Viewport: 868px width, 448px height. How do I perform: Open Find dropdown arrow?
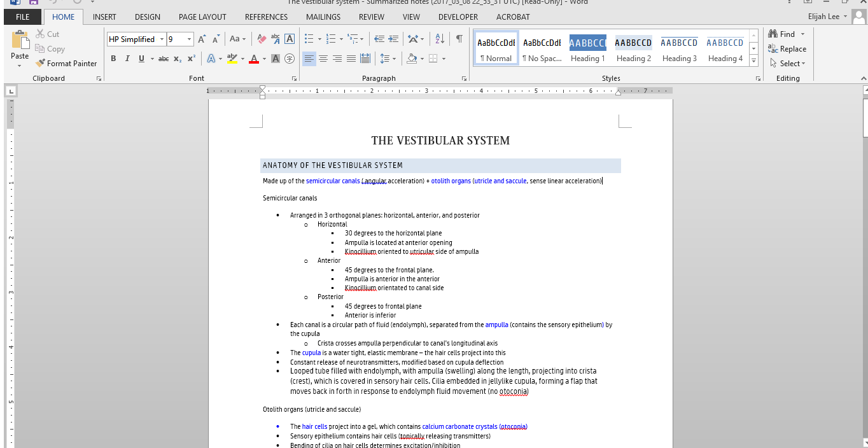802,34
